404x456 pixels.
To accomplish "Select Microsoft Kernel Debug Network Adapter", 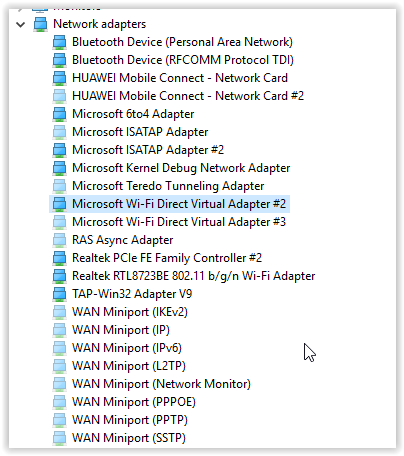I will [181, 168].
